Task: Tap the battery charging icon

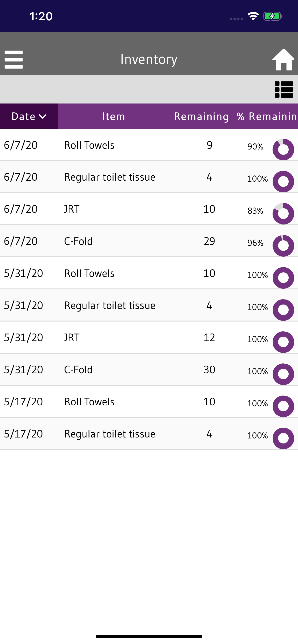Action: (x=273, y=16)
